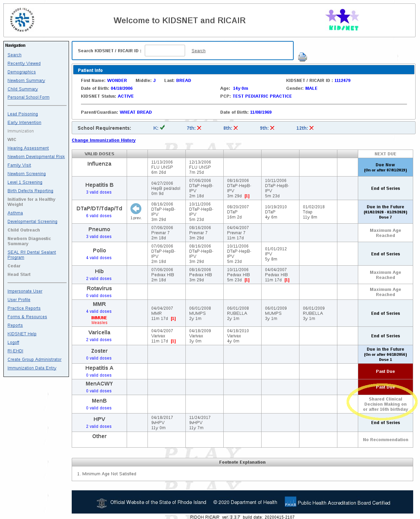Open Change Immunization History
420x519 pixels.
click(103, 140)
